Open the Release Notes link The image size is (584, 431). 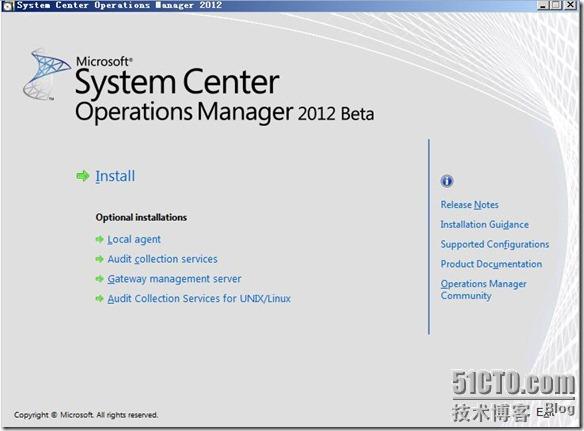click(x=469, y=205)
